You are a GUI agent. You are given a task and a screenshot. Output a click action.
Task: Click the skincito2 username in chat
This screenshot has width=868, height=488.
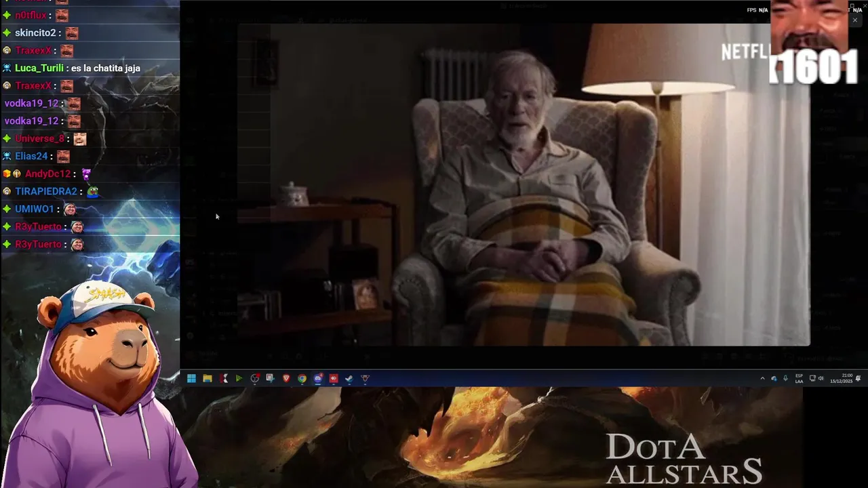[x=36, y=33]
